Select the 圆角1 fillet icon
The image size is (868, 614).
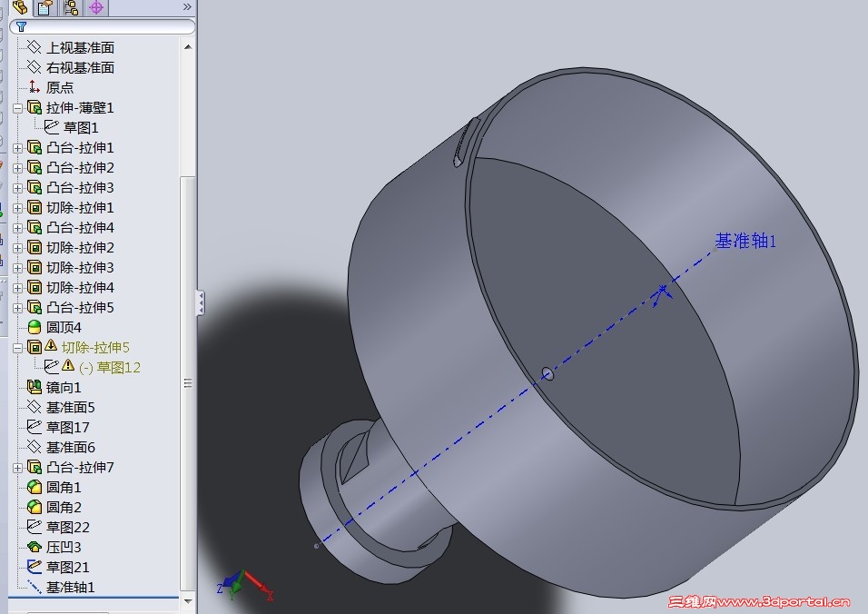(x=35, y=487)
